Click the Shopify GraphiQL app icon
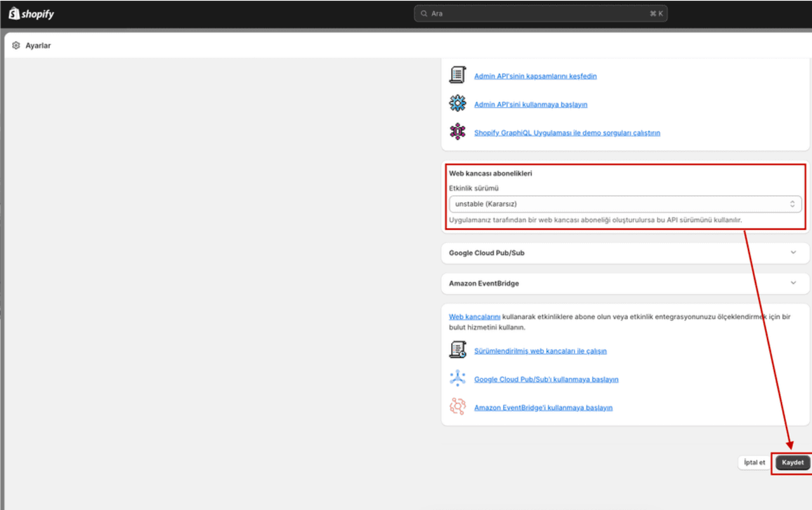The width and height of the screenshot is (812, 510). 457,132
